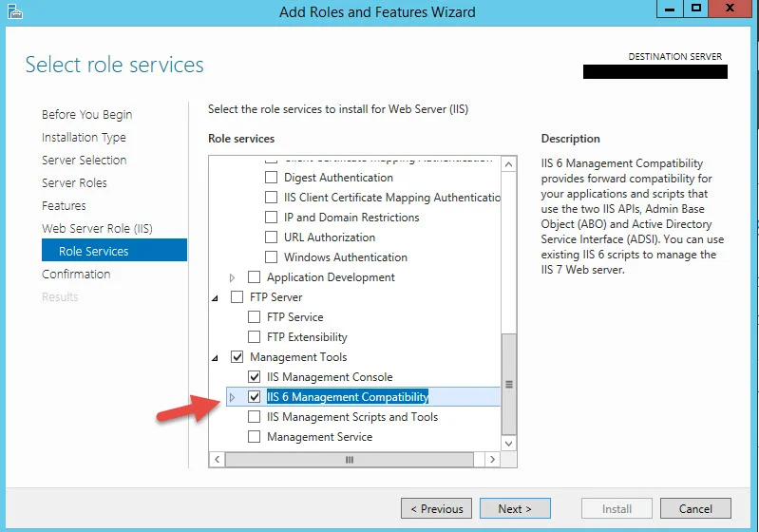Click the left arrow of horizontal scrollbar
759x532 pixels.
[217, 460]
